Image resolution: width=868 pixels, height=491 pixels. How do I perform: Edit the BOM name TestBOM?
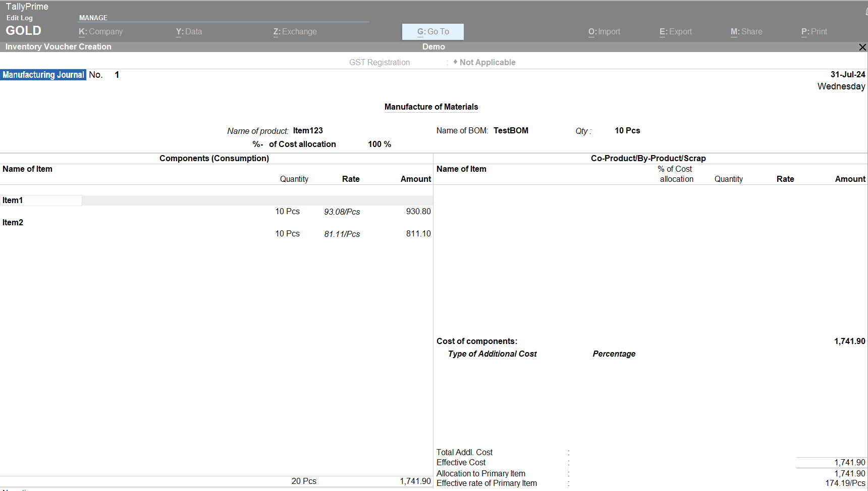click(511, 130)
